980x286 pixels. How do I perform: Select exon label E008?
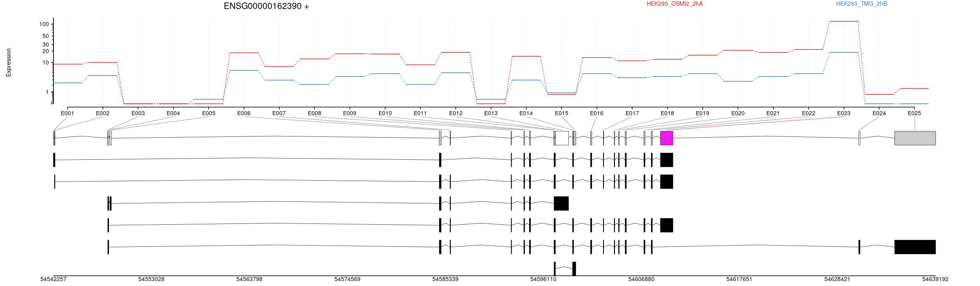pyautogui.click(x=314, y=113)
